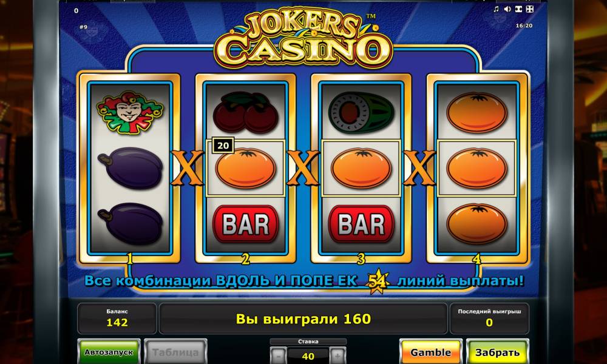Click the middle plum on reel 1
The image size is (607, 364).
(131, 168)
